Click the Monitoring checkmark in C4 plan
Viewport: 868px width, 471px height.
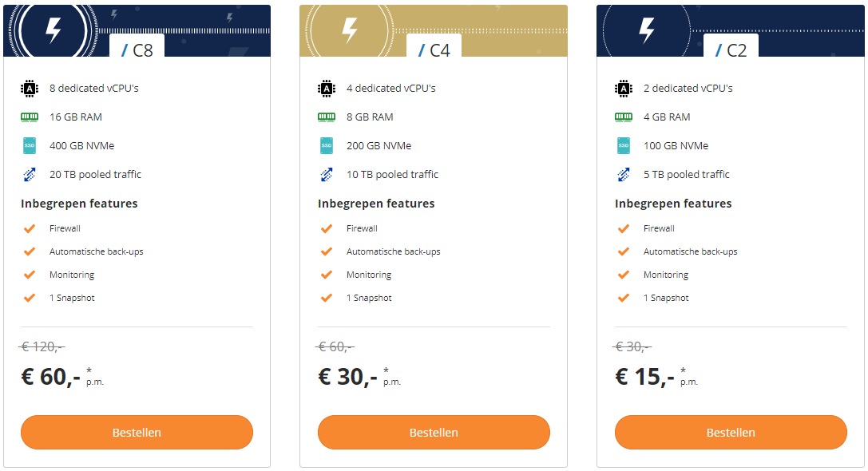[327, 275]
